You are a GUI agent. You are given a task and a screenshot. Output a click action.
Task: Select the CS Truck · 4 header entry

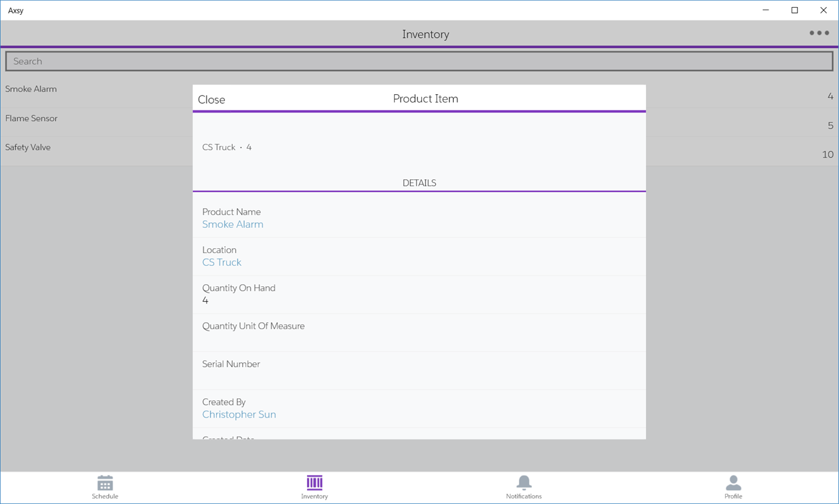(x=225, y=147)
